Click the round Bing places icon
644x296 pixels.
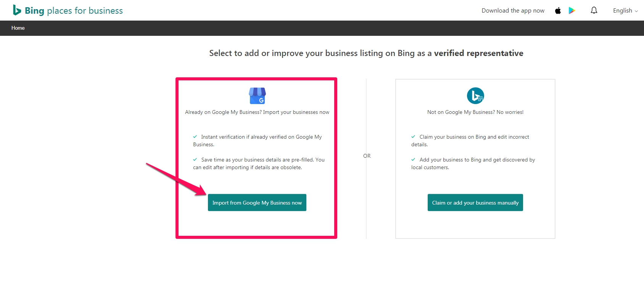coord(475,96)
